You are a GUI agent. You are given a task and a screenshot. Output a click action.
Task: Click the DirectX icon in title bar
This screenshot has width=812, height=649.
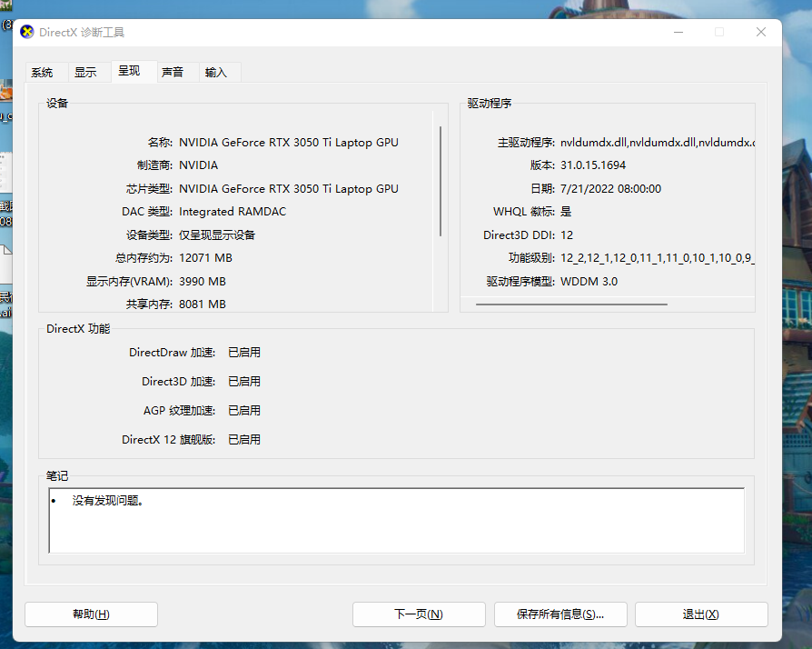27,33
